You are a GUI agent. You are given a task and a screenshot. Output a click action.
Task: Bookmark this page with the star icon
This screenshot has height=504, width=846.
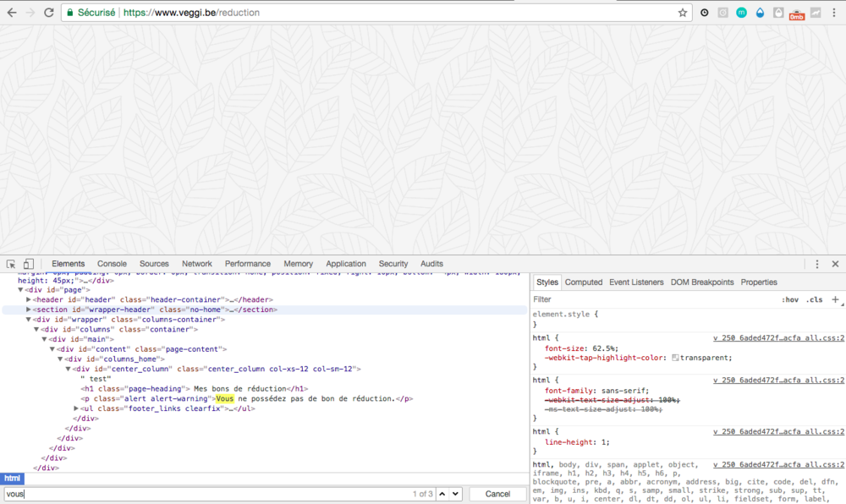(x=683, y=13)
